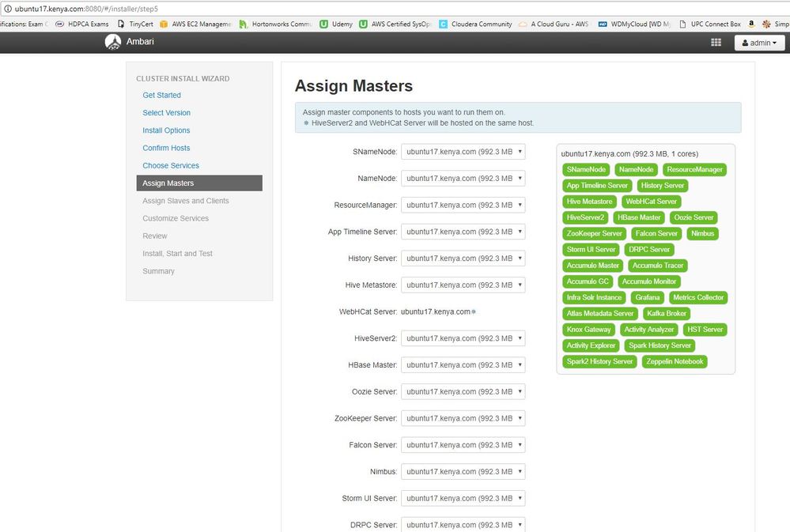This screenshot has width=790, height=532.
Task: Click the Activity Analyzer green tag
Action: click(x=649, y=330)
